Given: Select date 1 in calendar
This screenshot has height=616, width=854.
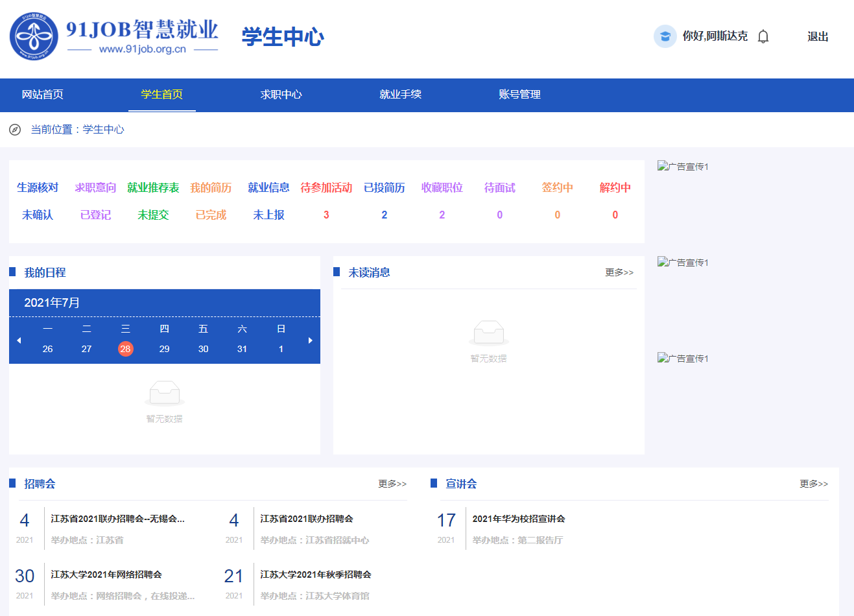Looking at the screenshot, I should pos(281,349).
